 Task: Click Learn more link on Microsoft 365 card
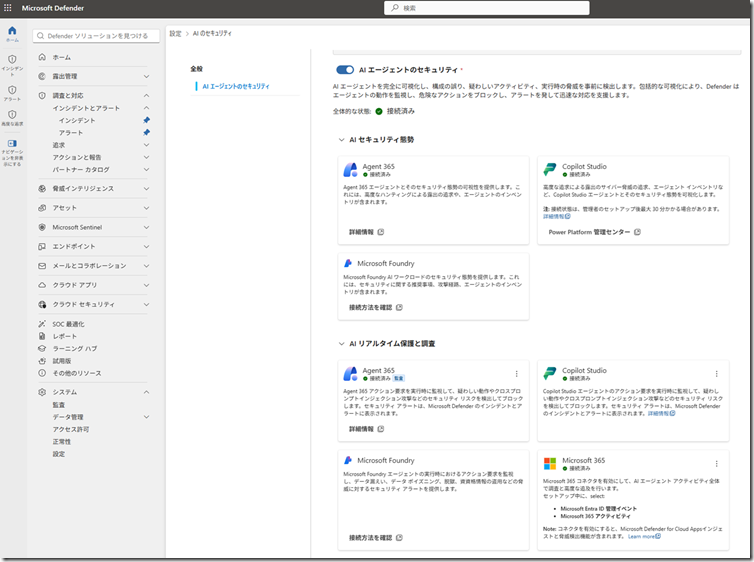(644, 537)
